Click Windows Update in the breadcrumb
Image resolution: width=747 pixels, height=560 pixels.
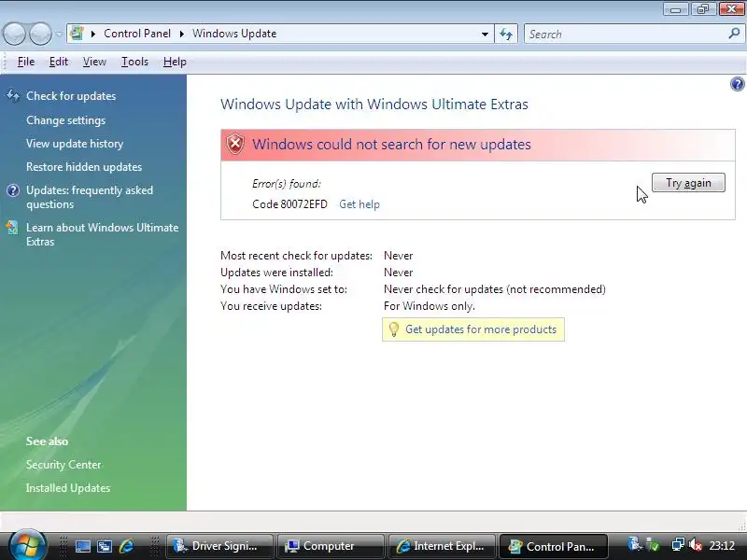coord(234,34)
